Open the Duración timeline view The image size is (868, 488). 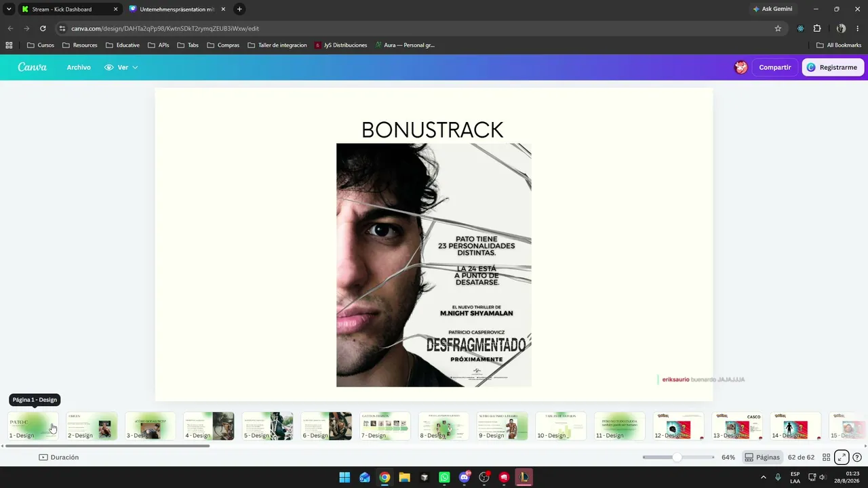pyautogui.click(x=59, y=457)
